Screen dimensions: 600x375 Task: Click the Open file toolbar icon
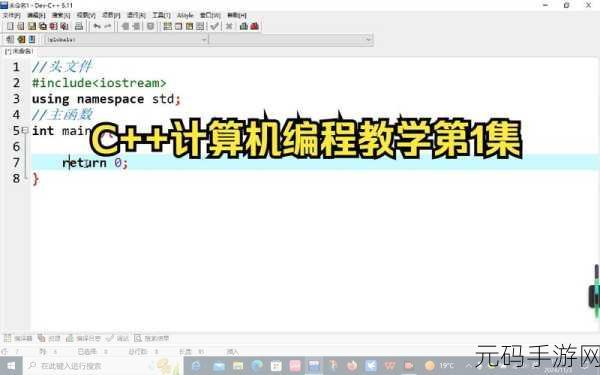pos(21,26)
